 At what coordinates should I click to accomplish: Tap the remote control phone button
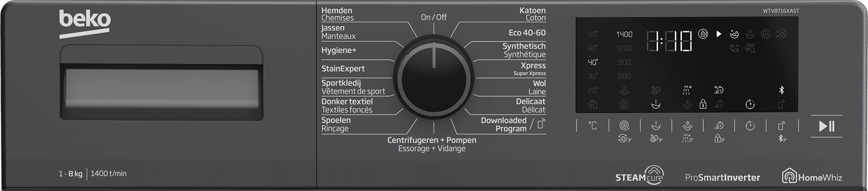(781, 126)
